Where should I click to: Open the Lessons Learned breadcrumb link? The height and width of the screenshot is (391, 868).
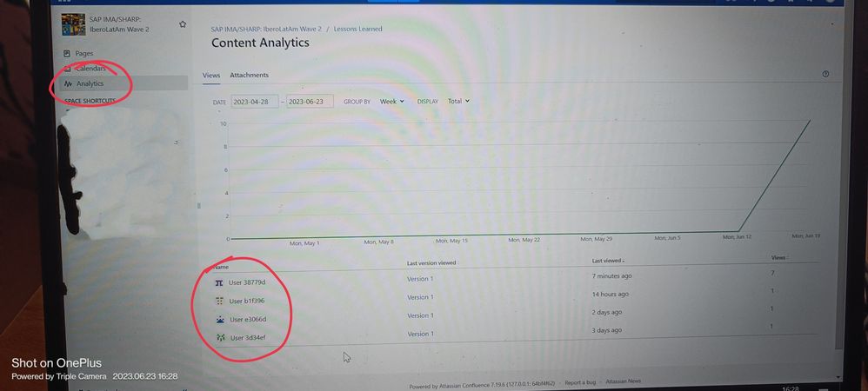click(x=357, y=29)
